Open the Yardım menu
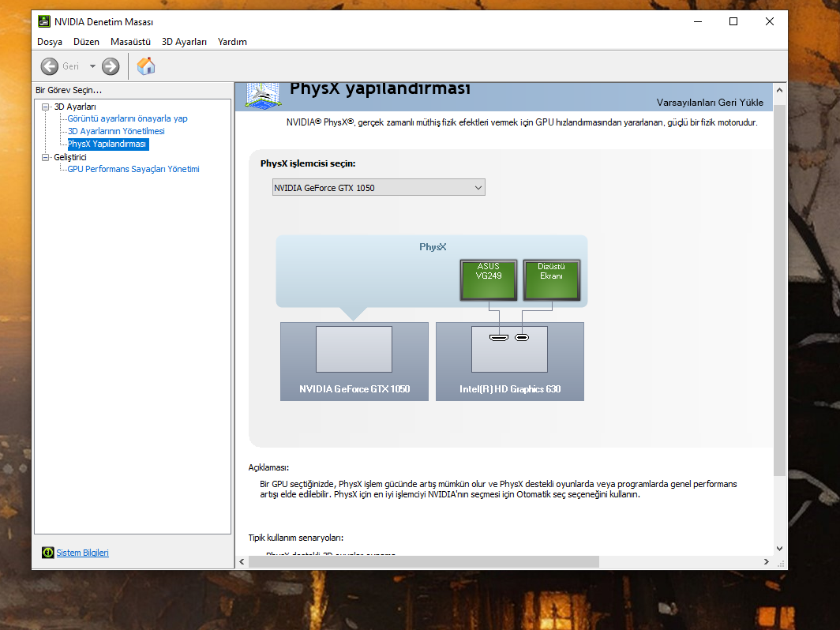840x630 pixels. [x=232, y=42]
